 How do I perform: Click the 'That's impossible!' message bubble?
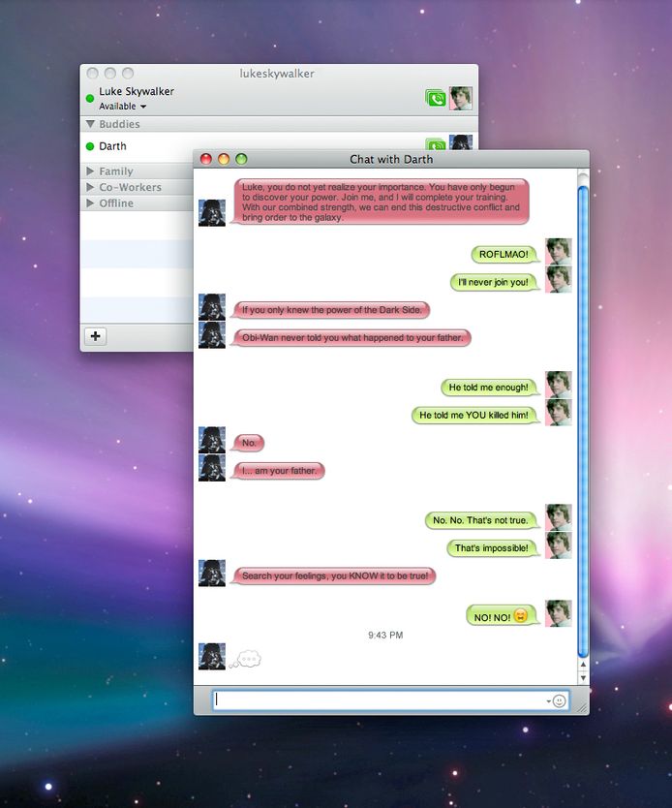(491, 548)
